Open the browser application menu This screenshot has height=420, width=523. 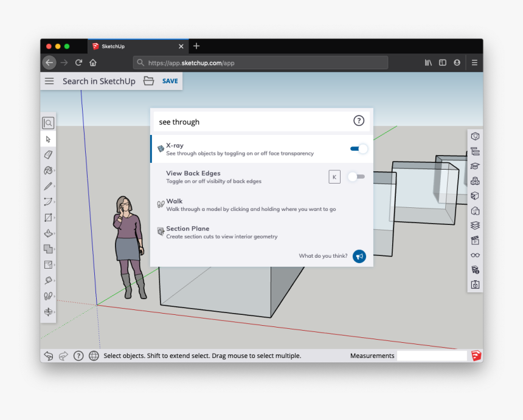474,63
